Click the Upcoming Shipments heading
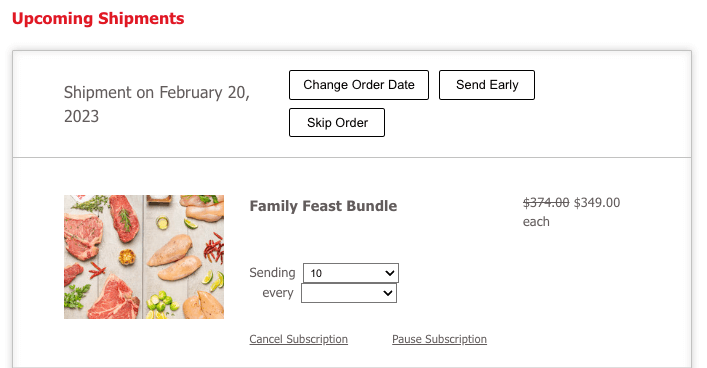The height and width of the screenshot is (368, 707). (98, 18)
